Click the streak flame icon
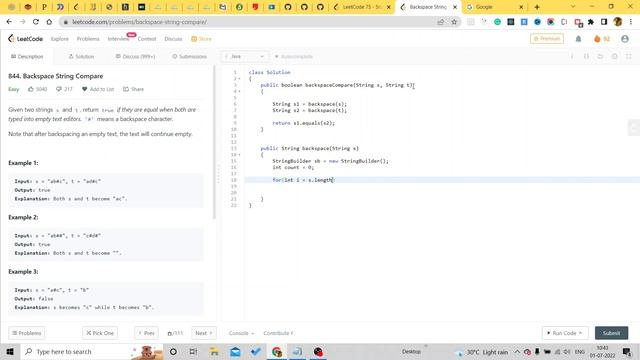 coord(597,39)
